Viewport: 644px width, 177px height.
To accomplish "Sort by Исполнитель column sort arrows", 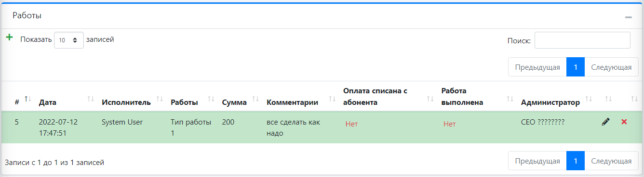I will click(160, 99).
